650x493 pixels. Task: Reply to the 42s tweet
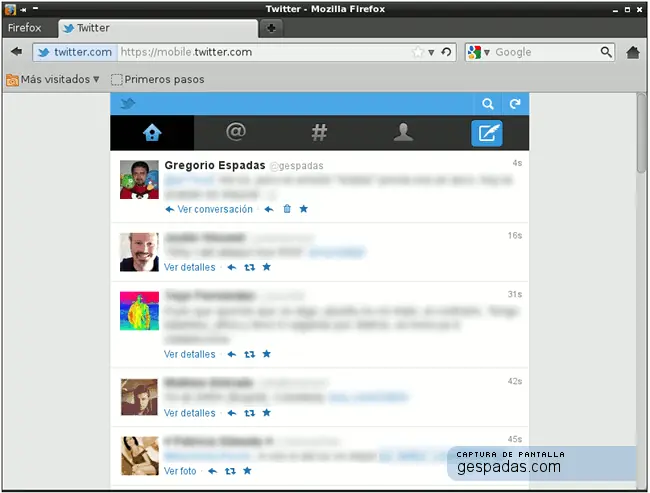click(x=232, y=413)
